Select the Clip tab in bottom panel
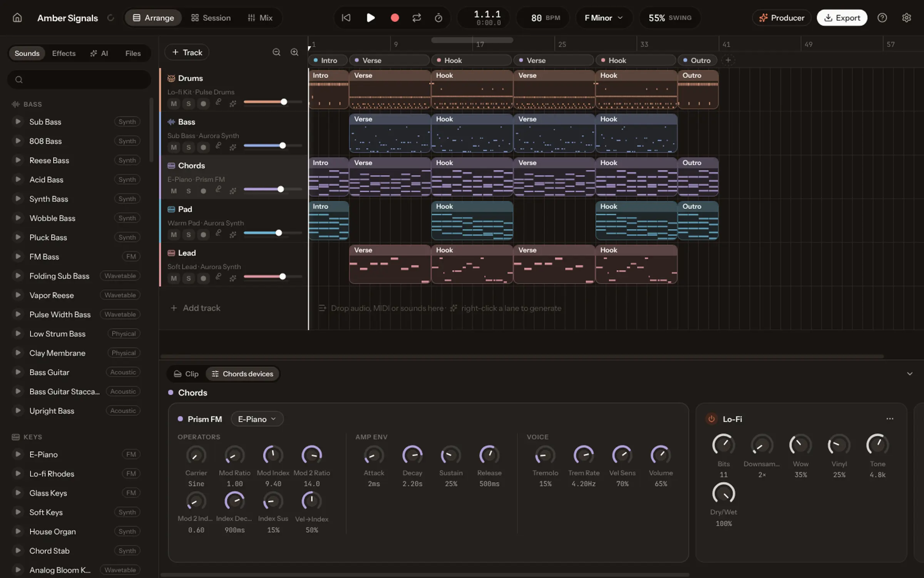Viewport: 924px width, 578px height. 186,374
